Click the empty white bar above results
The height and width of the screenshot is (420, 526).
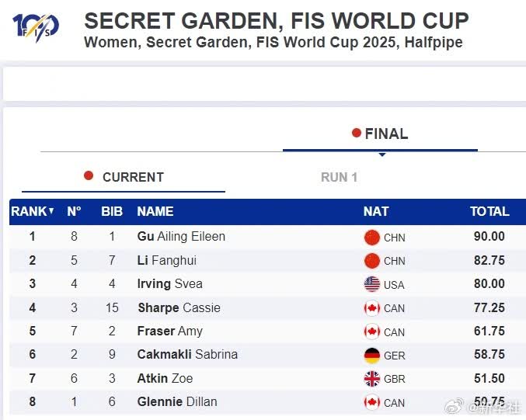tap(264, 84)
